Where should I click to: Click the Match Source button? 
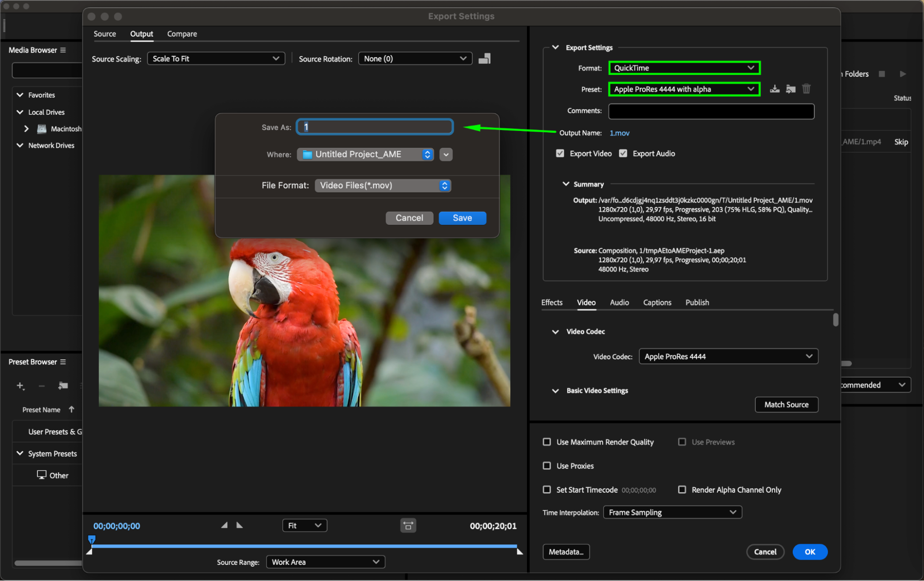tap(786, 404)
